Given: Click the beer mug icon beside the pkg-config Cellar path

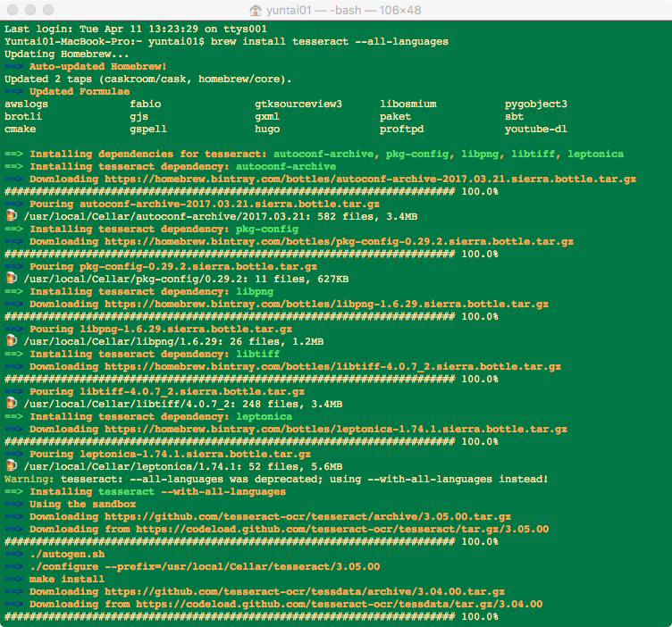Looking at the screenshot, I should tap(12, 278).
